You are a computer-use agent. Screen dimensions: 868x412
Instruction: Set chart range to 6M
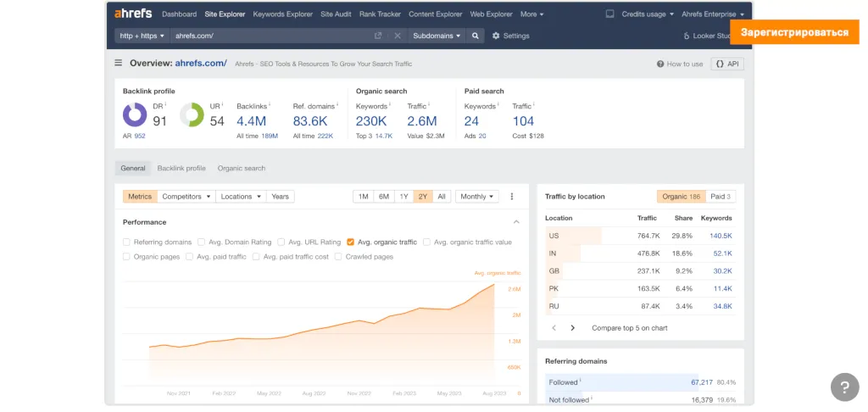384,197
